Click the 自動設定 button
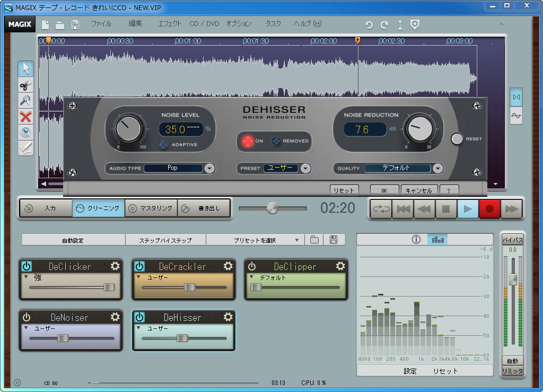 73,240
